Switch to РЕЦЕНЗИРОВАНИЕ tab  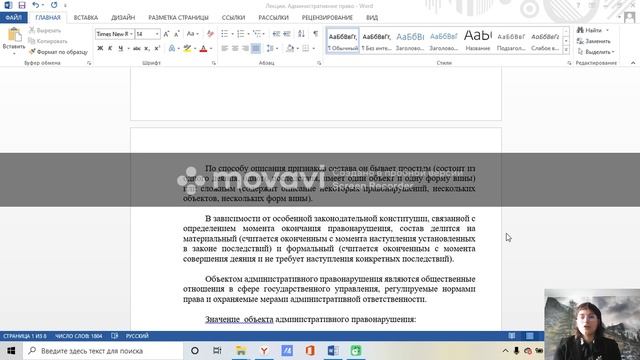coord(327,18)
